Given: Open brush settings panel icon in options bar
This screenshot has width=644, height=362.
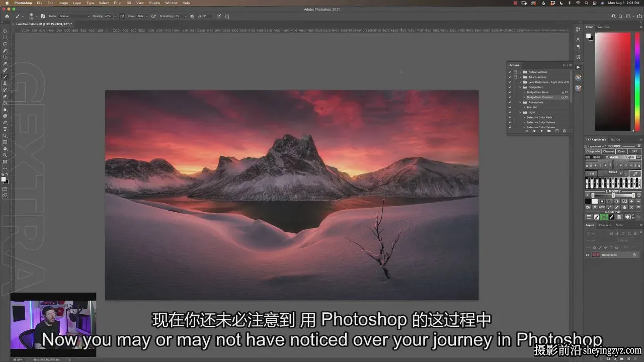Looking at the screenshot, I should [x=43, y=16].
